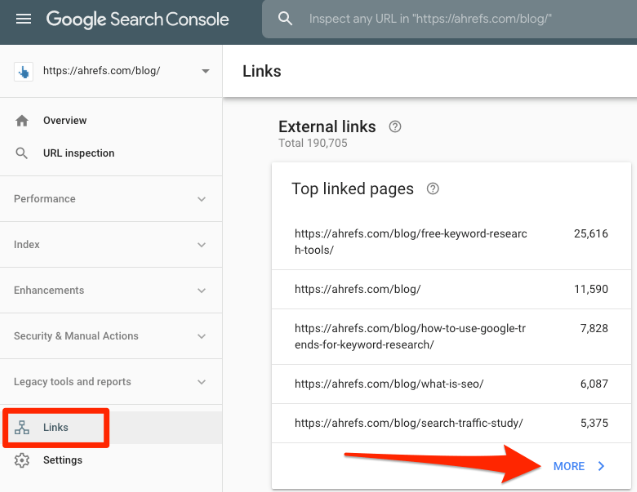Click the Links sitemap icon
Viewport: 637px width, 492px height.
(x=22, y=427)
